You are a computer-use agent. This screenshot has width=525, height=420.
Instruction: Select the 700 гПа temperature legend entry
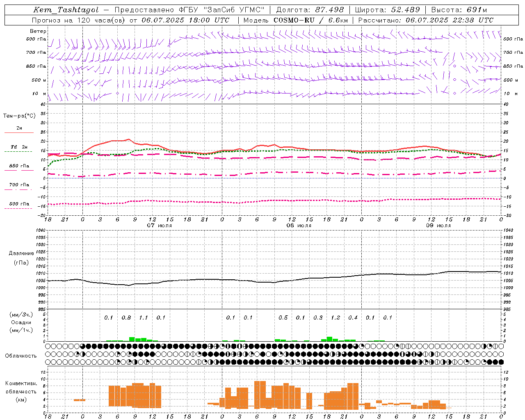tap(19, 185)
